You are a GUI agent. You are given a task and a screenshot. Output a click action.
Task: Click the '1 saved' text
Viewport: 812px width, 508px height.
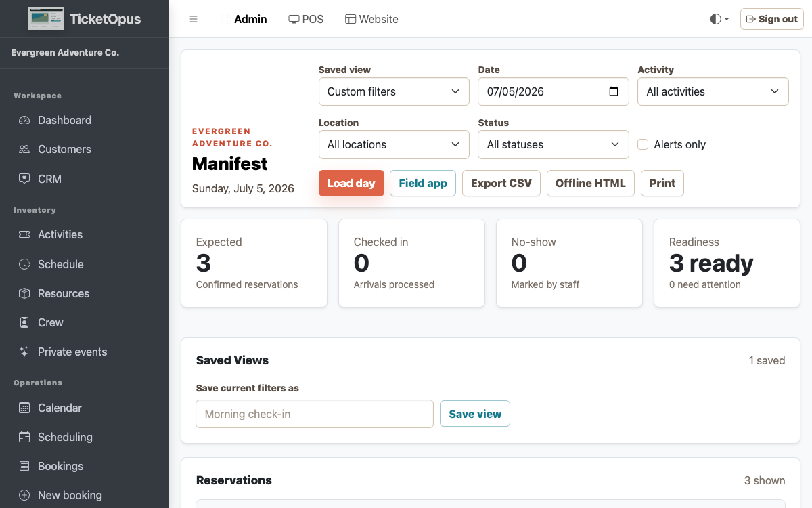click(767, 360)
